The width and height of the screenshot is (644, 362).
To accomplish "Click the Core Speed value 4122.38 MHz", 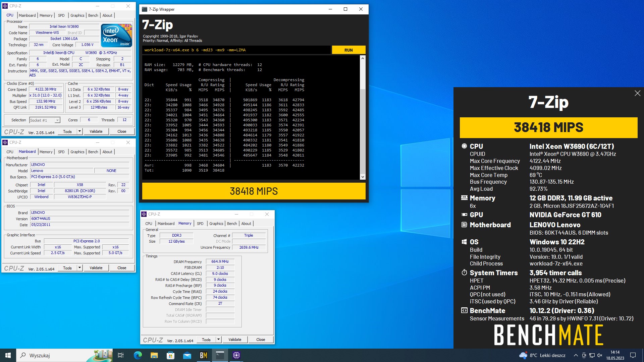I will click(x=46, y=89).
